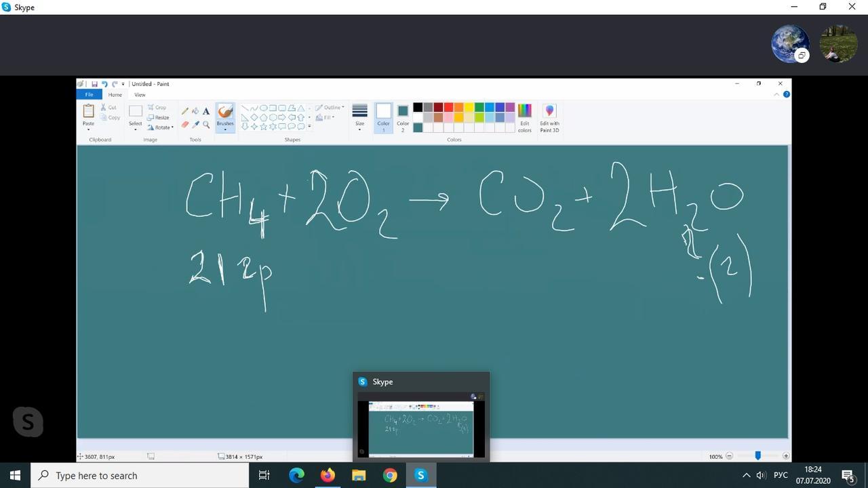Click the Paste clipboard icon
This screenshot has width=868, height=488.
click(88, 111)
